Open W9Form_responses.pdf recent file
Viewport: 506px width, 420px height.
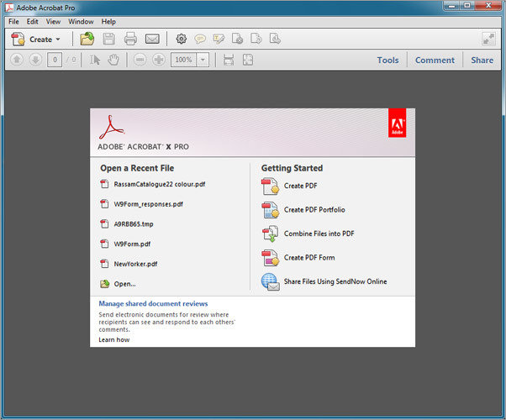pyautogui.click(x=149, y=204)
